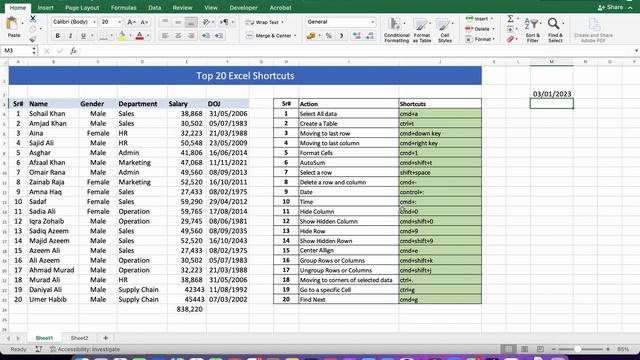Open Cell Styles gallery
The width and height of the screenshot is (640, 360).
(444, 30)
